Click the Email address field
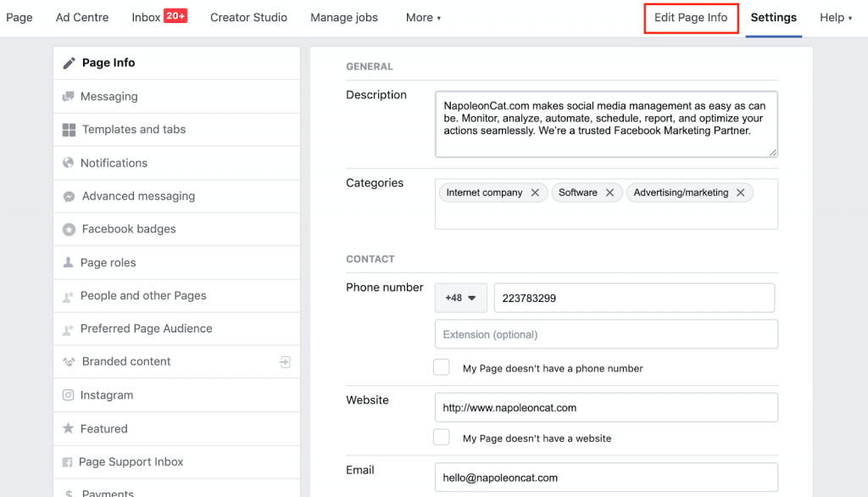The width and height of the screenshot is (868, 497). 606,477
